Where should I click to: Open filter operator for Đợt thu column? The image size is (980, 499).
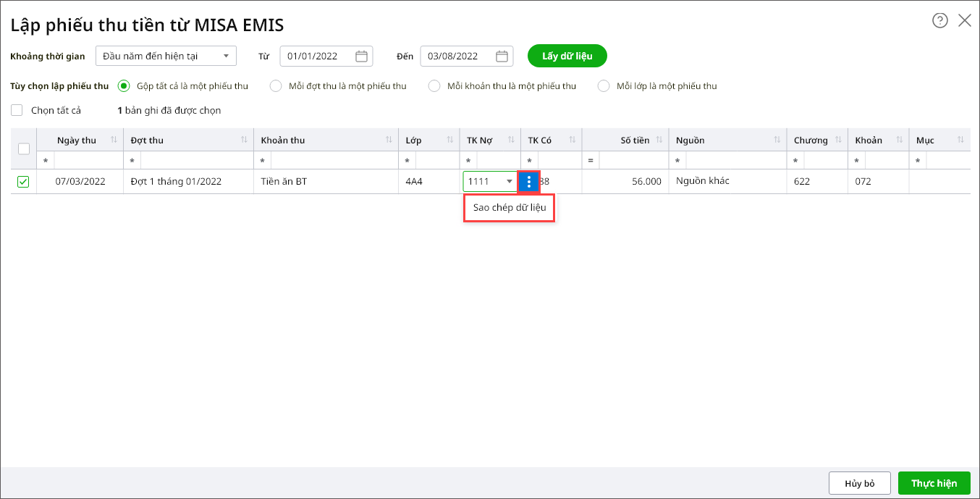132,160
